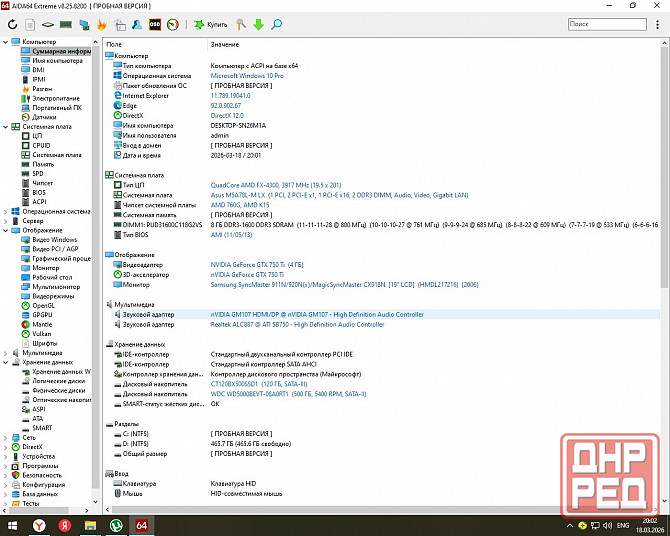Open the OSD panel toolbar icon

pos(155,23)
